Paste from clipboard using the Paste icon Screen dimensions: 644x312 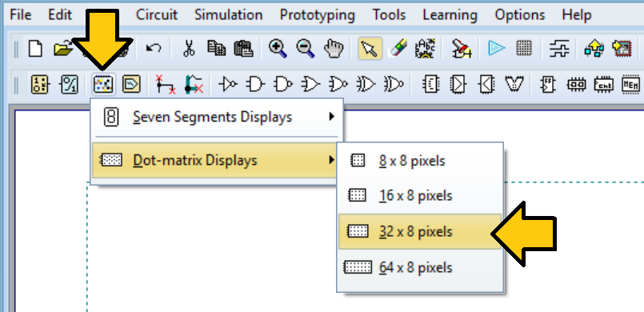(x=243, y=49)
